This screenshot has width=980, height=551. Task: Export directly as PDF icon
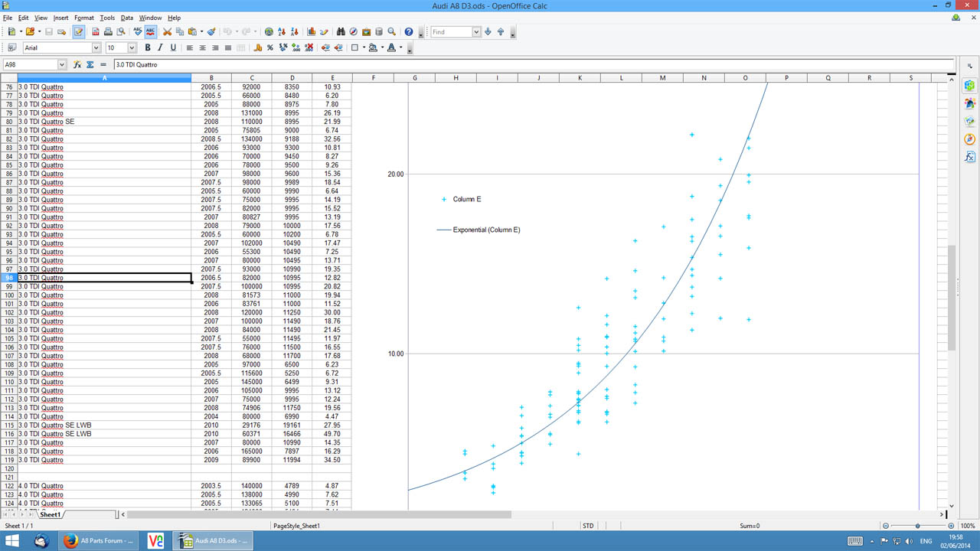point(96,32)
